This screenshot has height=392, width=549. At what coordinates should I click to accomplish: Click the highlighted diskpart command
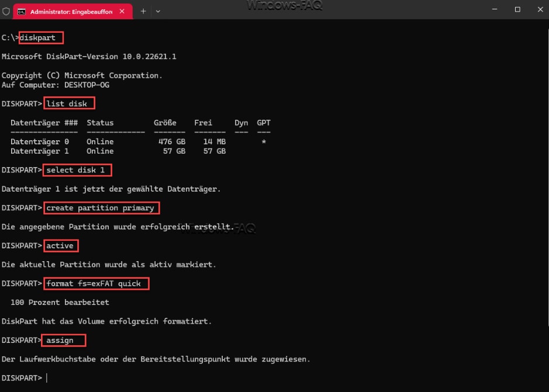pyautogui.click(x=41, y=38)
